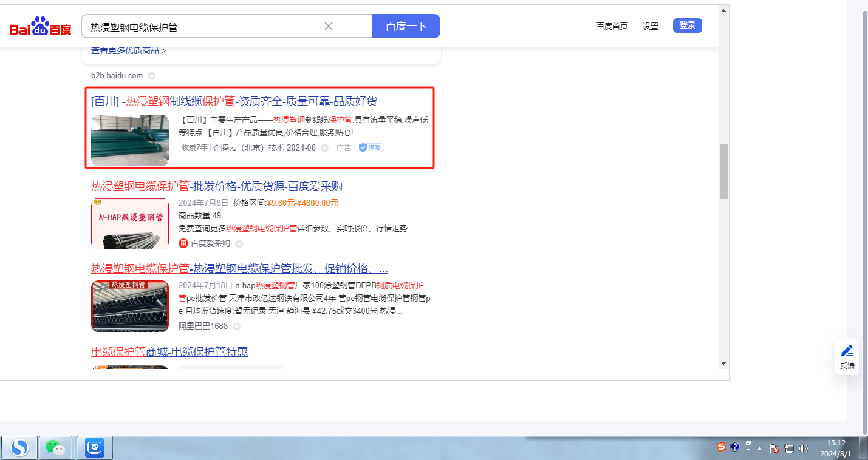This screenshot has width=868, height=460.
Task: Click the b2b.baidu.com source text
Action: tap(117, 76)
